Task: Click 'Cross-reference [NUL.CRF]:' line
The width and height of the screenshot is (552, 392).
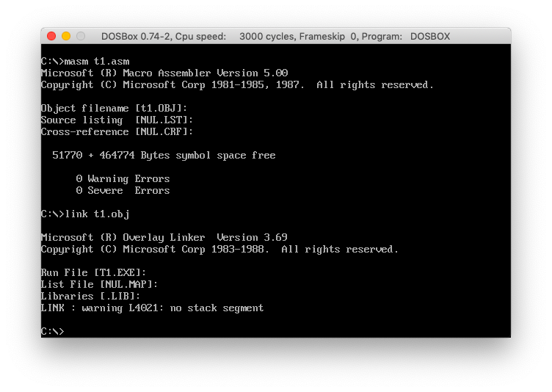Action: pyautogui.click(x=117, y=131)
